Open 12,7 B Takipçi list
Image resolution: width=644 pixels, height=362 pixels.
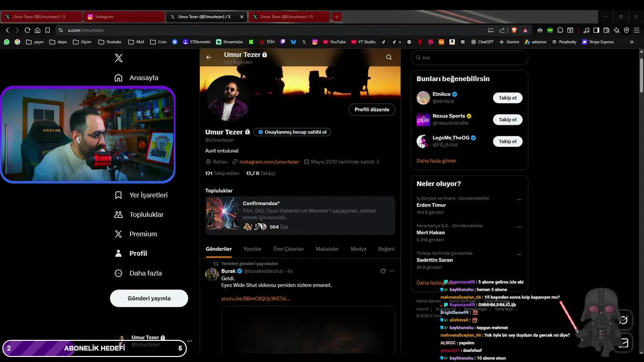[261, 173]
